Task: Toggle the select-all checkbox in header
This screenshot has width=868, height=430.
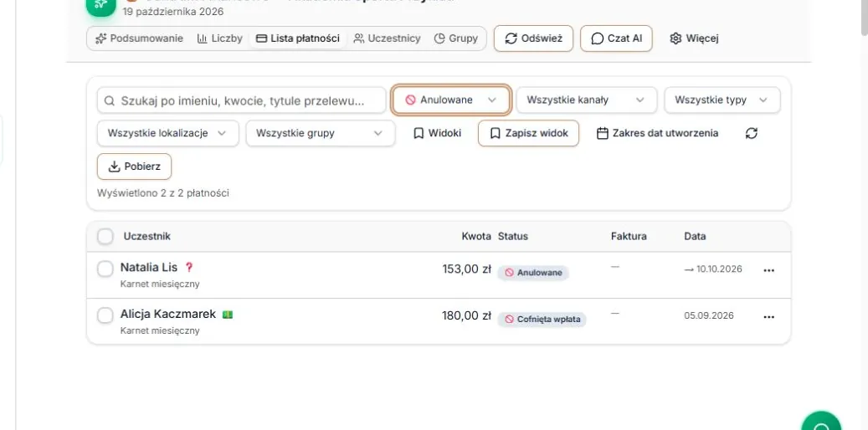Action: pos(105,236)
